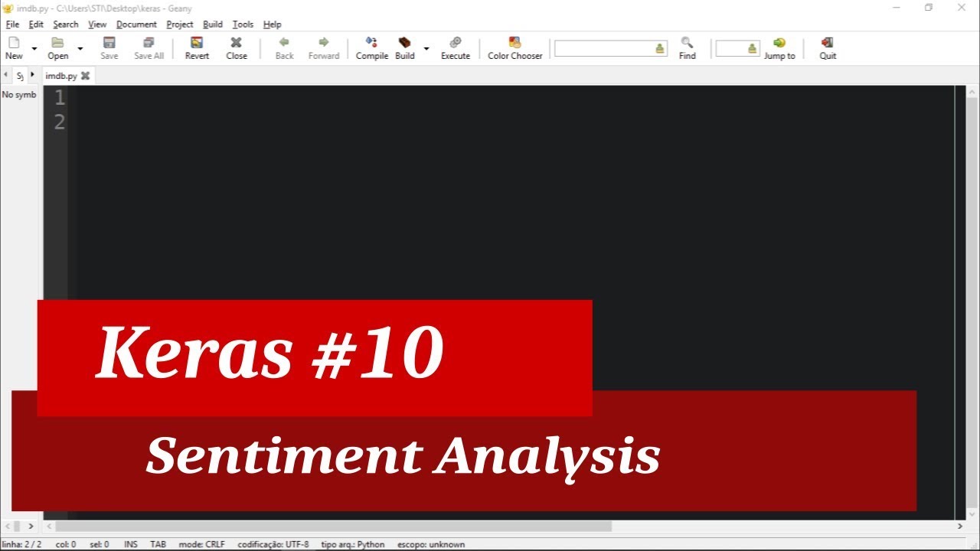
Task: Click the linha: 2 / 2 status entry
Action: (21, 544)
